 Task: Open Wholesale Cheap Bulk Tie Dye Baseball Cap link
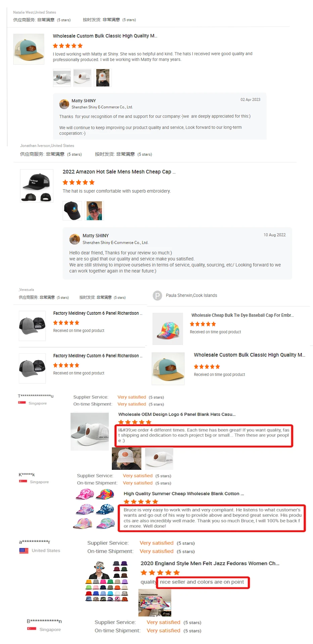(x=242, y=315)
